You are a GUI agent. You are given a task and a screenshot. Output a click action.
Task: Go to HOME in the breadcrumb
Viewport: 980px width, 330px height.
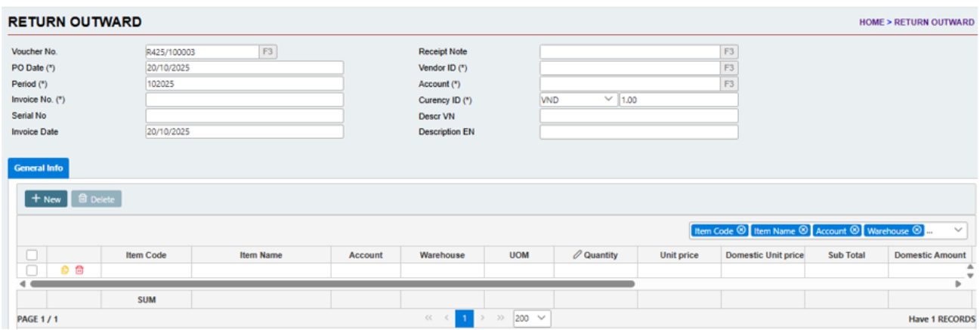pos(870,23)
